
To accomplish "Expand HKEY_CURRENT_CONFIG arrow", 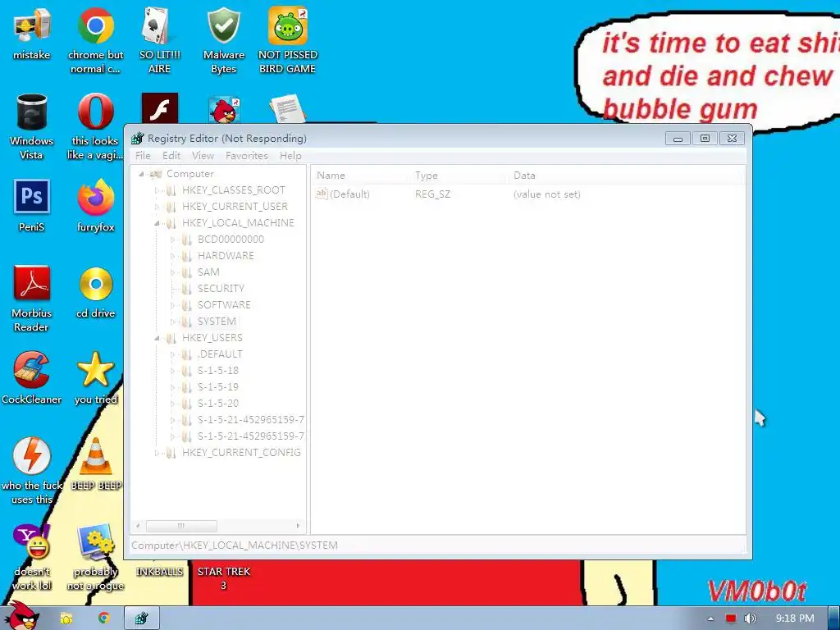I will pos(157,453).
